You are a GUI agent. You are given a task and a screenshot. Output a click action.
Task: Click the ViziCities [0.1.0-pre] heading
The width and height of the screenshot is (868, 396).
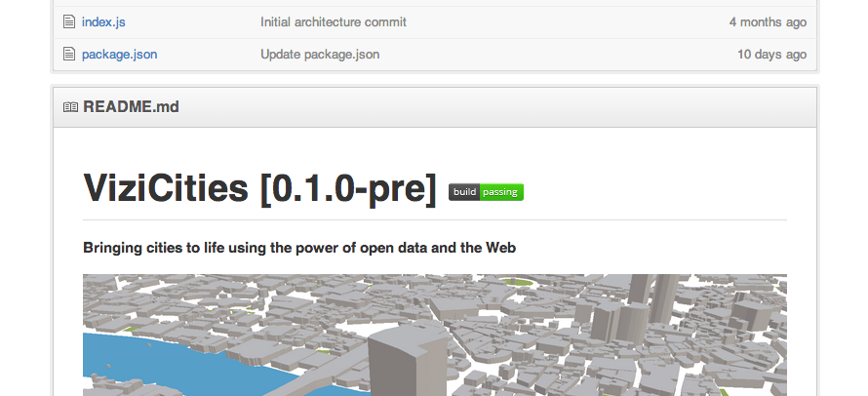click(259, 187)
